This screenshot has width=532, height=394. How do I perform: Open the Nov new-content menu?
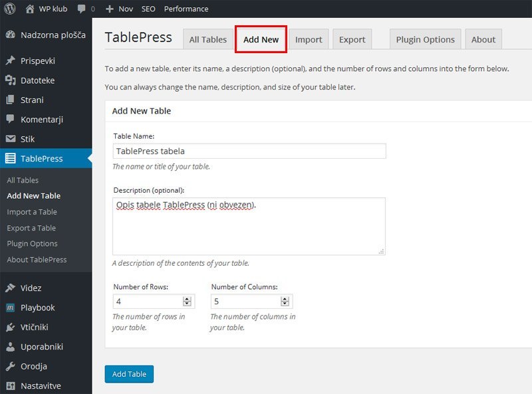[120, 9]
